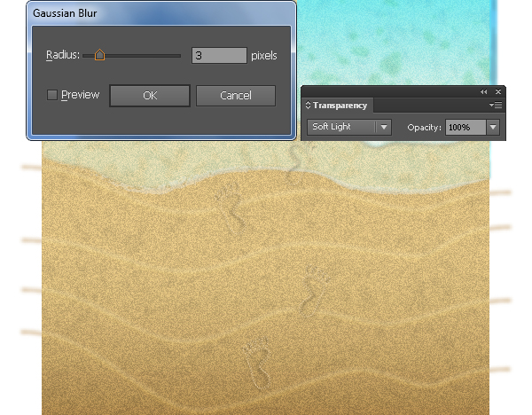Open the Transparency panel options menu
Viewport: 532px width, 415px height.
coord(496,106)
